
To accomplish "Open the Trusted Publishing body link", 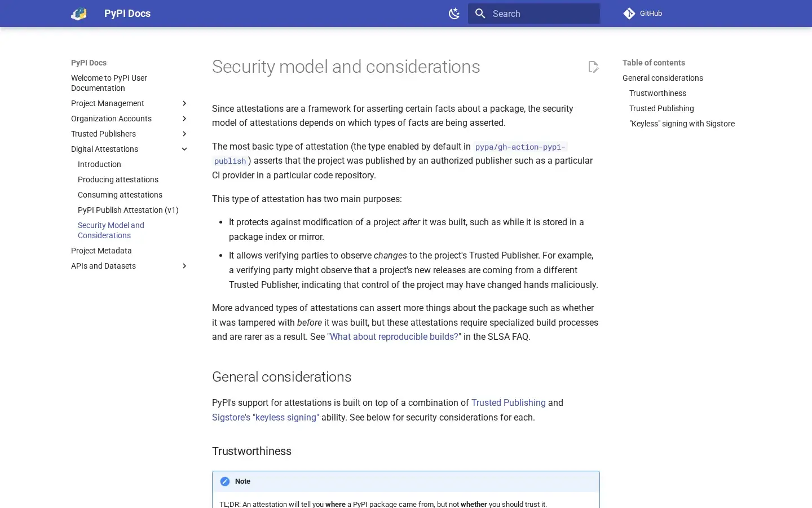I will (x=509, y=403).
